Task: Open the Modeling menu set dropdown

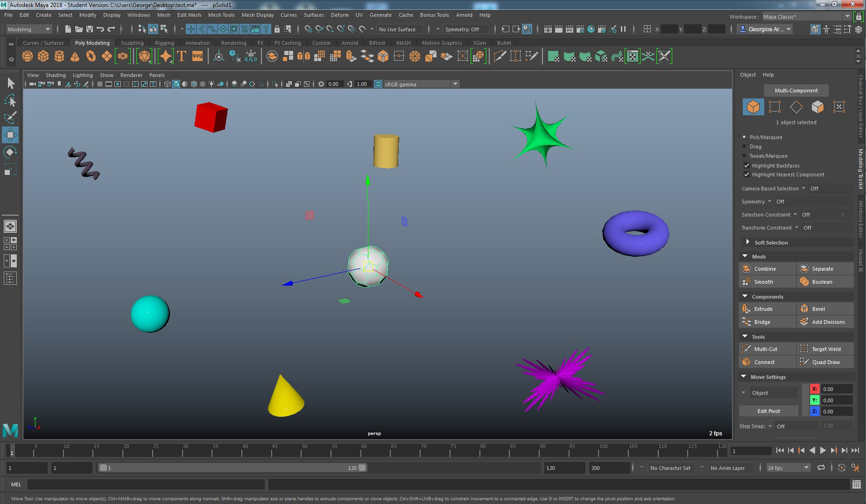Action: pos(29,29)
